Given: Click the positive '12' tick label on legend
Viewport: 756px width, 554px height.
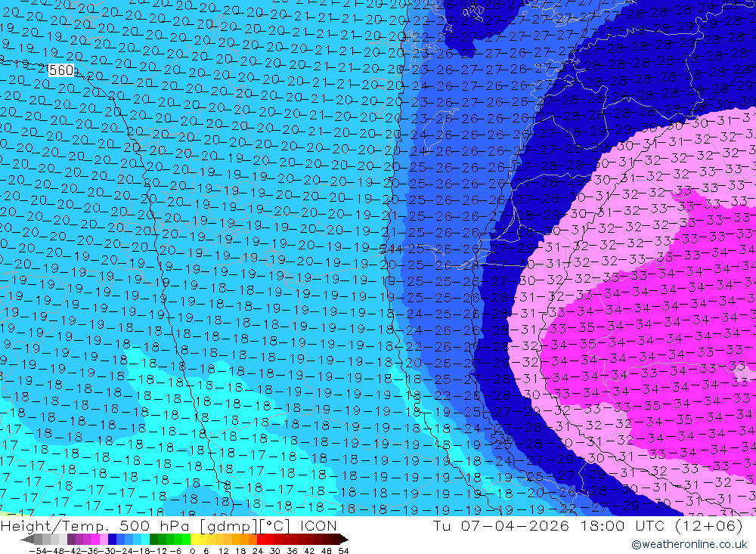Looking at the screenshot, I should [x=224, y=551].
